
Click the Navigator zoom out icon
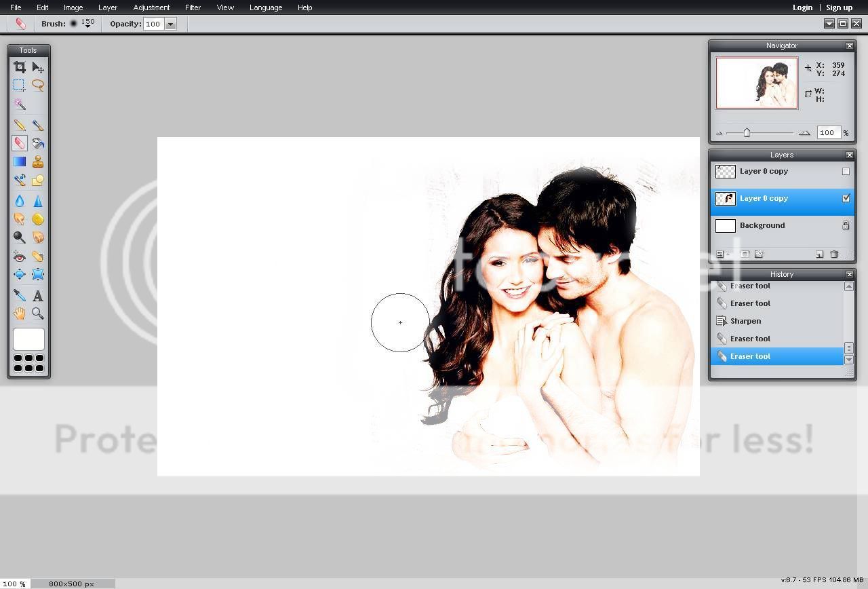tap(719, 133)
